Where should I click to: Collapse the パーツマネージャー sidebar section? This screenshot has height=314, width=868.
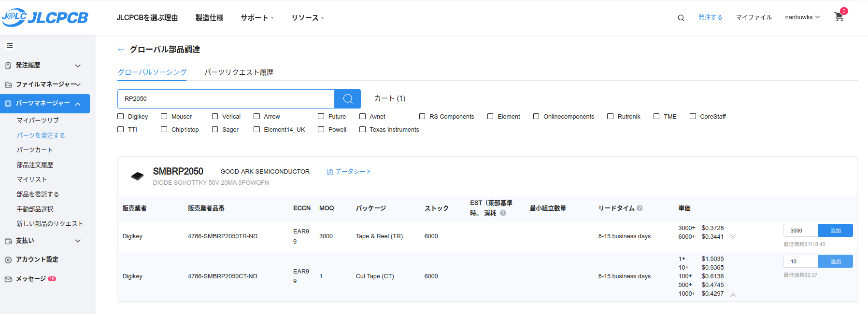coord(78,104)
